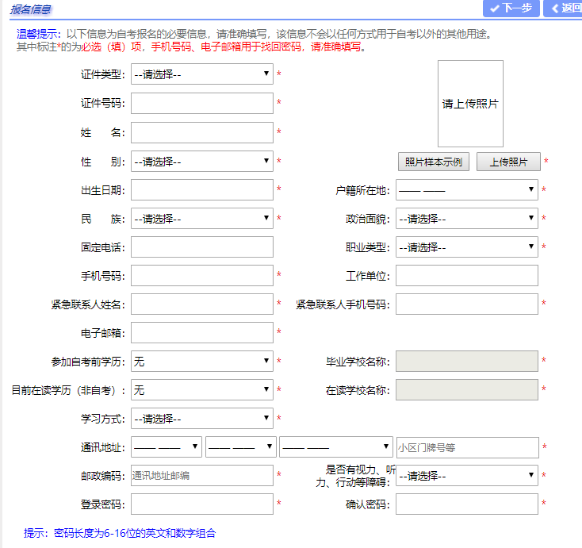Click the 在读学校名称 field

tap(467, 390)
